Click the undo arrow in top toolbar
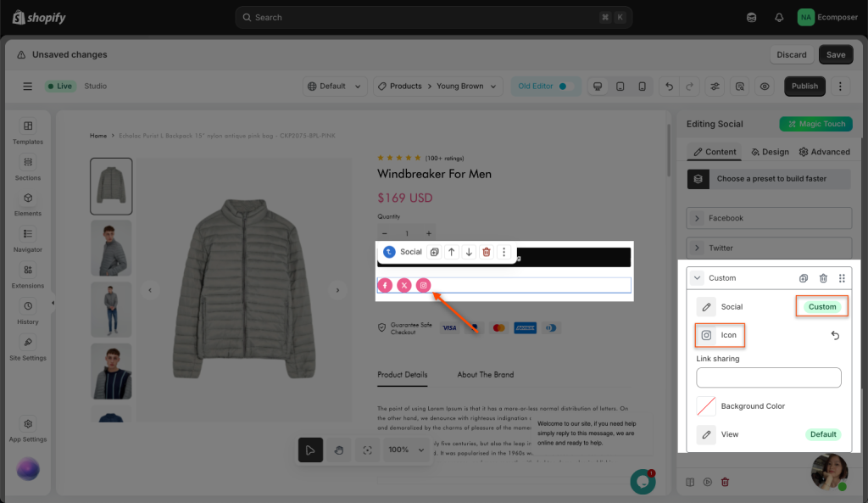Image resolution: width=868 pixels, height=503 pixels. click(670, 87)
